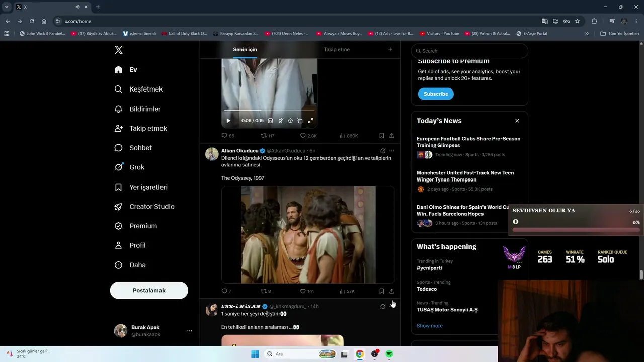644x362 pixels.
Task: Like Alkan Okuducu's Odyssey post
Action: pos(307,291)
